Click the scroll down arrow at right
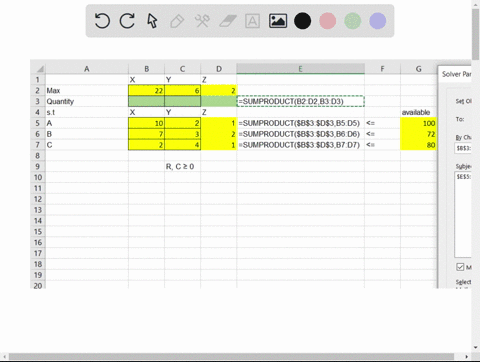Viewport: 480px width, 362px height. 475,347
